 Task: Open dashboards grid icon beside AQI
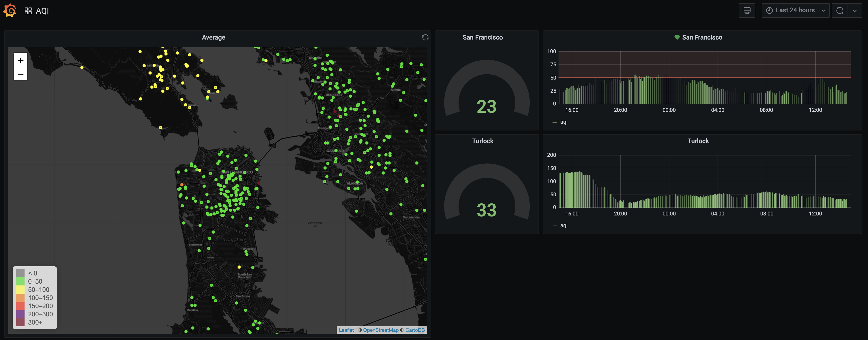[x=28, y=11]
